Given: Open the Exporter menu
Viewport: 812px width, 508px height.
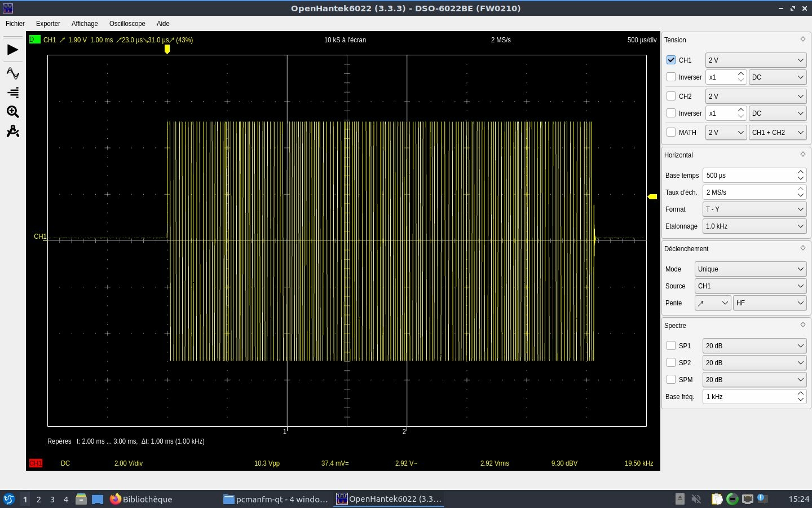Looking at the screenshot, I should click(x=48, y=24).
